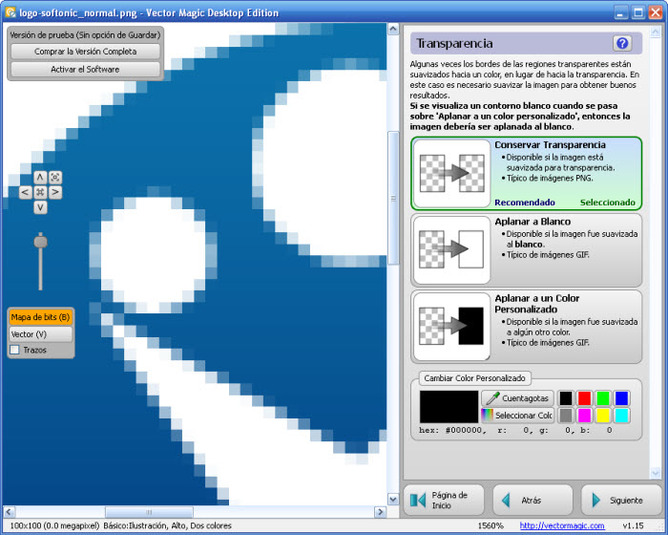Image resolution: width=668 pixels, height=535 pixels.
Task: Activate the Cuentagotas eyedropper tool
Action: 518,398
